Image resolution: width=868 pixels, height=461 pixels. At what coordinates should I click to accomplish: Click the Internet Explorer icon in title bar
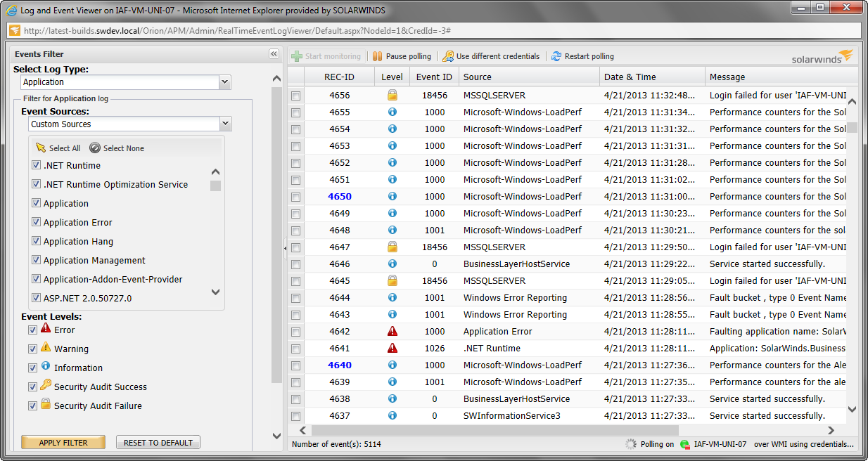pyautogui.click(x=11, y=11)
